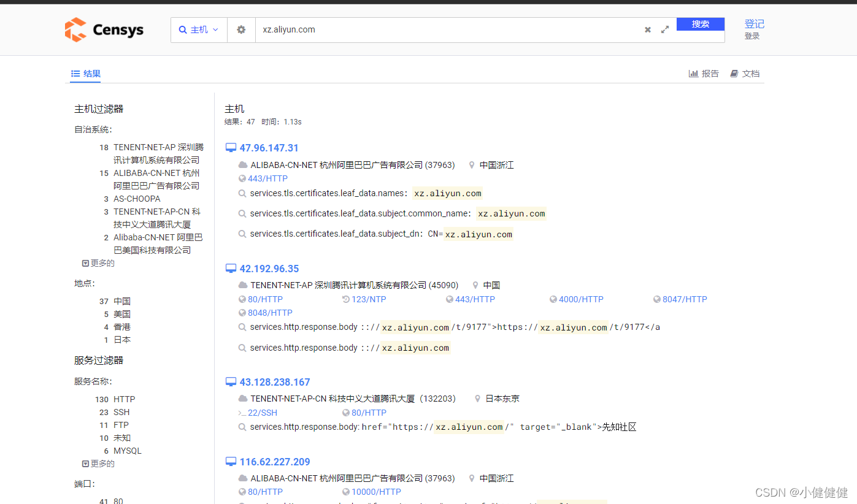Click 443/HTTP service under 42.192.96.35
This screenshot has height=504, width=857.
pyautogui.click(x=475, y=299)
